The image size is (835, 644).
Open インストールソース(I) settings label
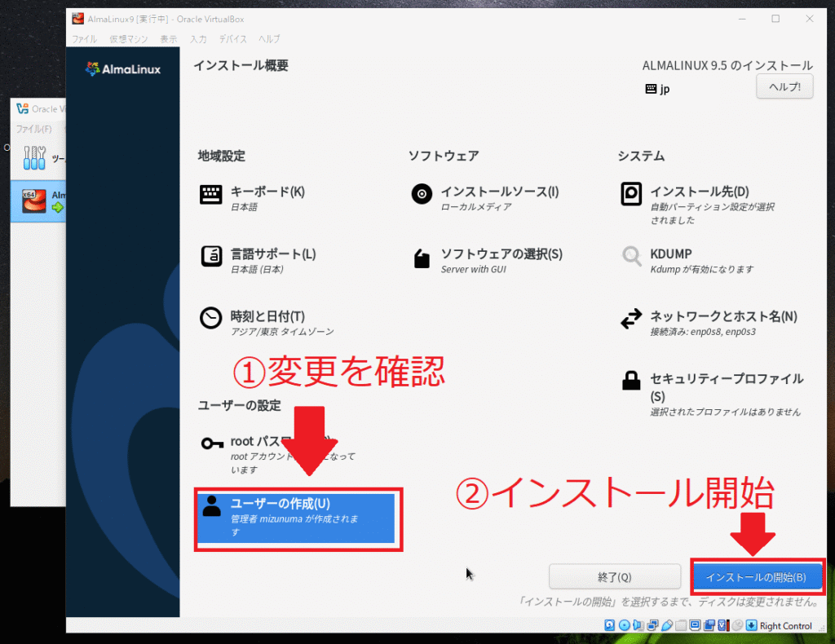click(500, 192)
